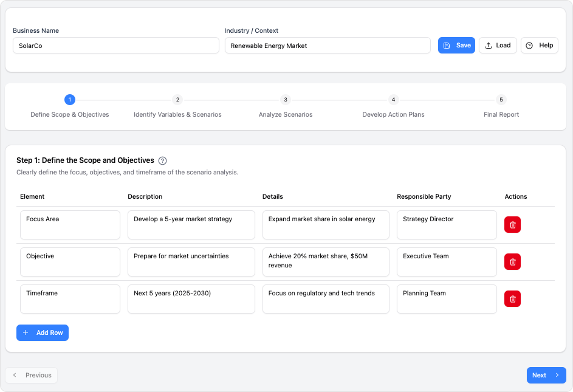Edit the Executive Team responsible party cell

point(447,262)
